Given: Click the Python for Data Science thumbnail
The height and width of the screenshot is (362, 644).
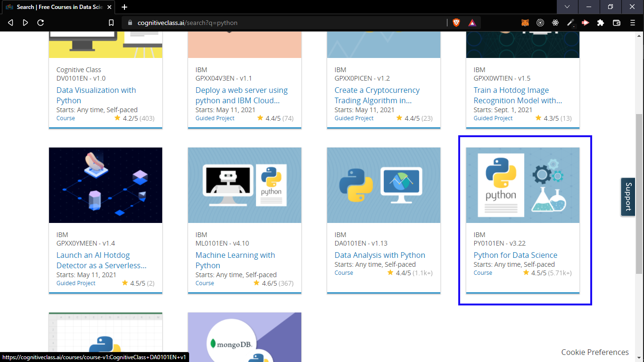Looking at the screenshot, I should pos(523,185).
